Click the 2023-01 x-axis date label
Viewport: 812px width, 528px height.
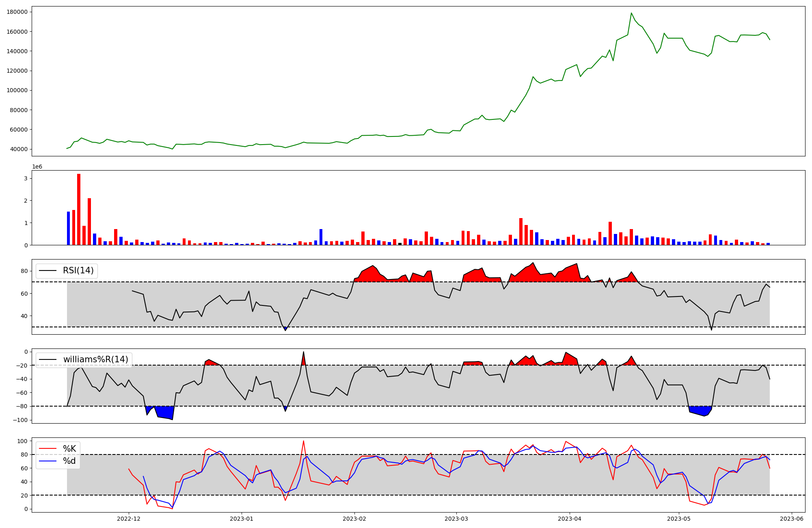pyautogui.click(x=242, y=519)
